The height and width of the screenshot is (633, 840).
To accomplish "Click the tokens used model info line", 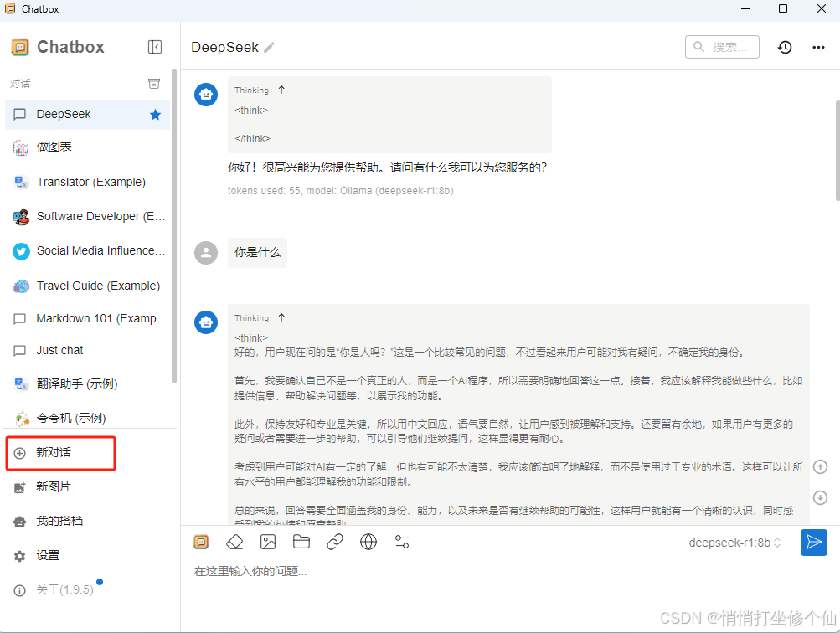I will click(341, 191).
